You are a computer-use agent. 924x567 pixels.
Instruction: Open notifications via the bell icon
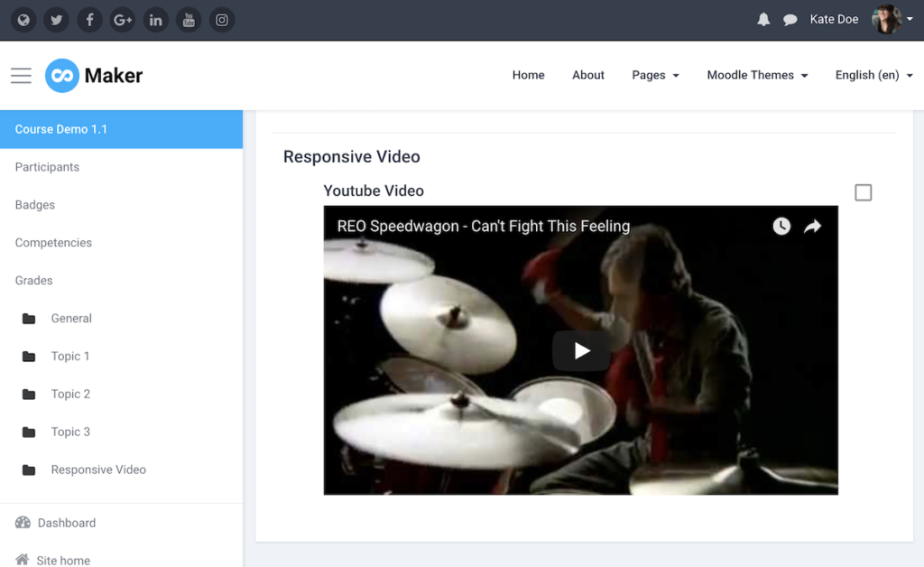pyautogui.click(x=762, y=19)
